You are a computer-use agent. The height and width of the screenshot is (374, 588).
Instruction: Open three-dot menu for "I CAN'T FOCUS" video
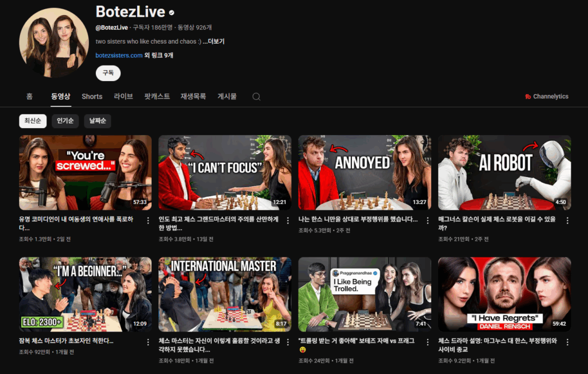coord(288,220)
